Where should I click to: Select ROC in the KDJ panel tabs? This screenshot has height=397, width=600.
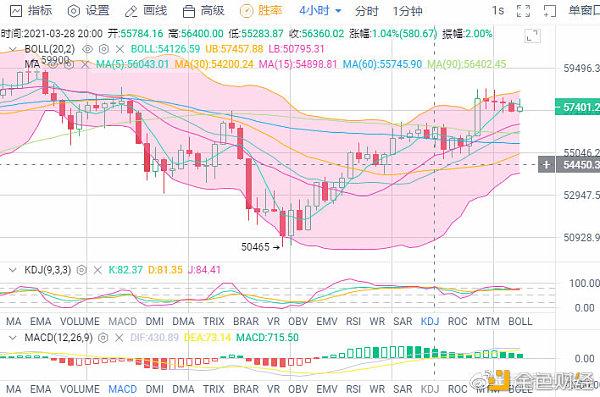pos(457,322)
